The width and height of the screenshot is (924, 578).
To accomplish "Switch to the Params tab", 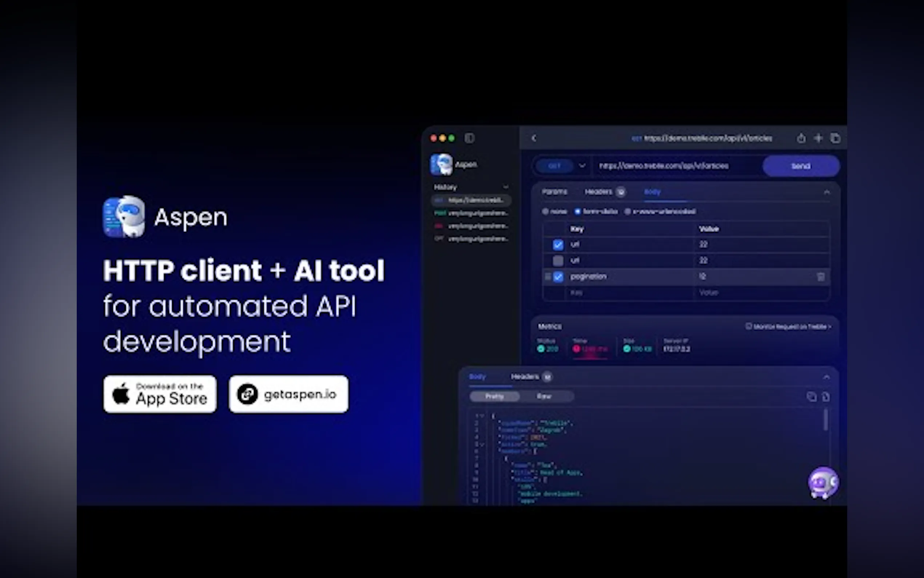I will click(x=554, y=192).
